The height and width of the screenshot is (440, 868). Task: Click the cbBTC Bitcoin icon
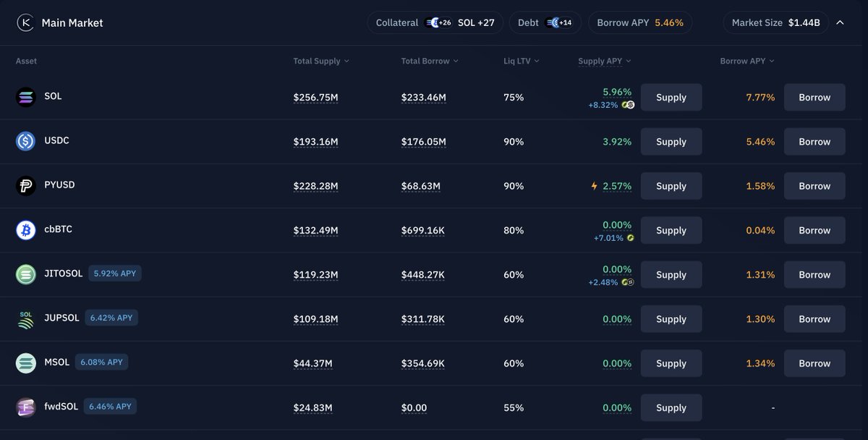(x=26, y=229)
